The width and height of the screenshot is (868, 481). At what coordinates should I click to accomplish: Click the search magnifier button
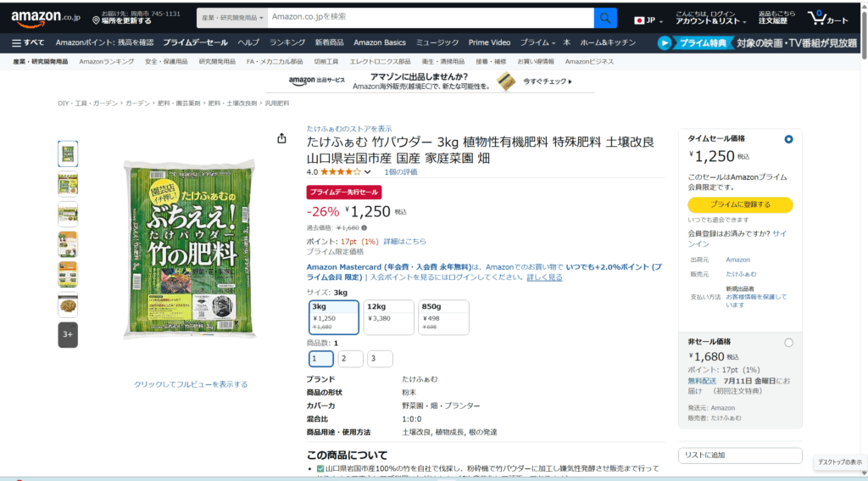(x=605, y=19)
